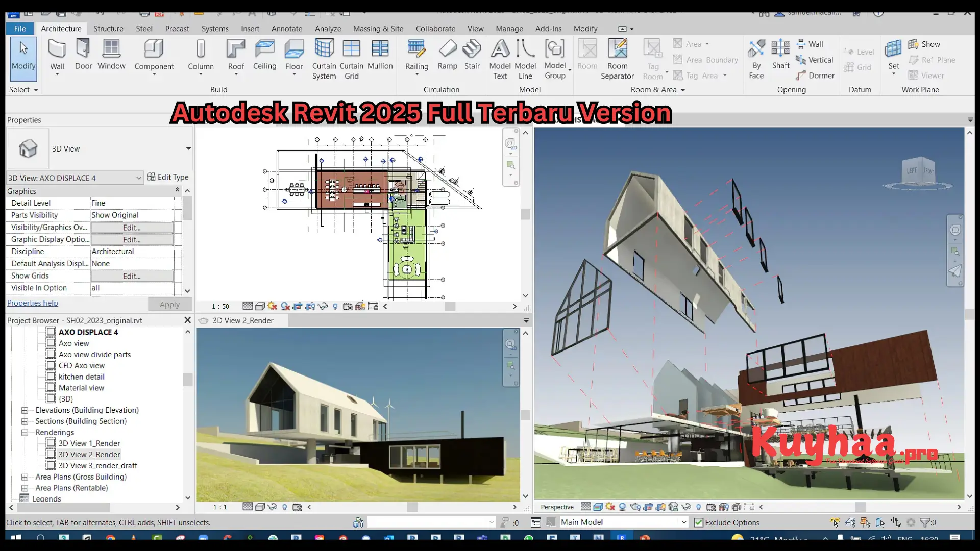Select the Wall tool
The image size is (980, 551).
(x=57, y=55)
